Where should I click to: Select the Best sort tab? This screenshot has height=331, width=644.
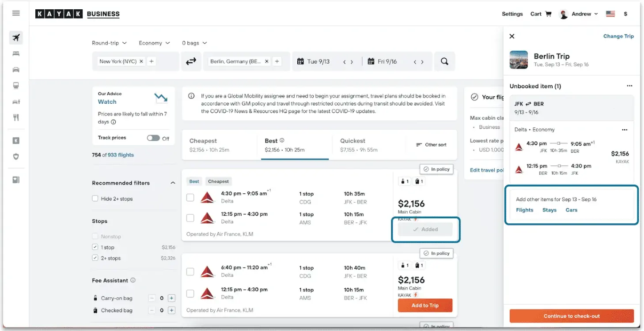(295, 145)
